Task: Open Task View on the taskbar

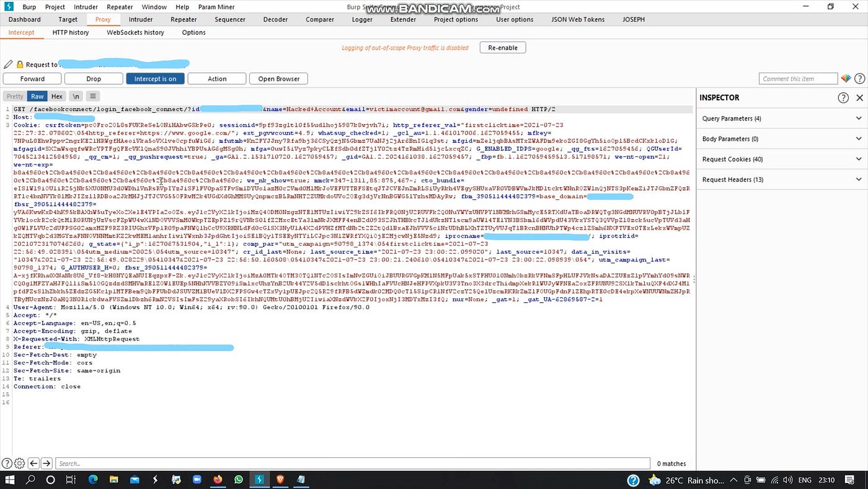Action: click(x=71, y=480)
